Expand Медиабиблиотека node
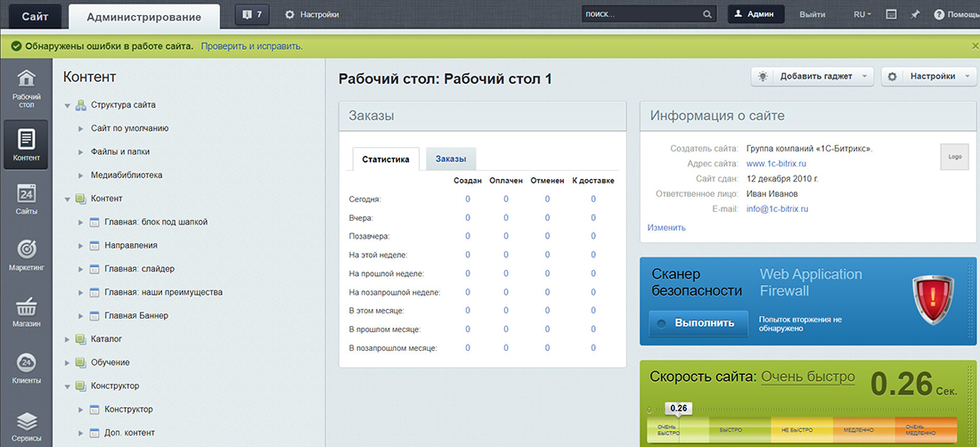 [x=80, y=175]
